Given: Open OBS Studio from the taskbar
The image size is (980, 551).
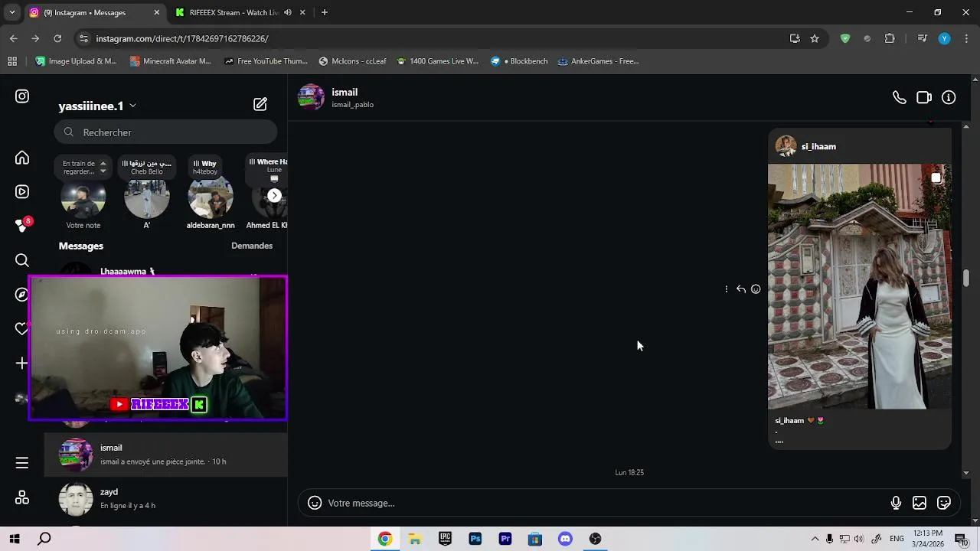Looking at the screenshot, I should click(x=595, y=539).
